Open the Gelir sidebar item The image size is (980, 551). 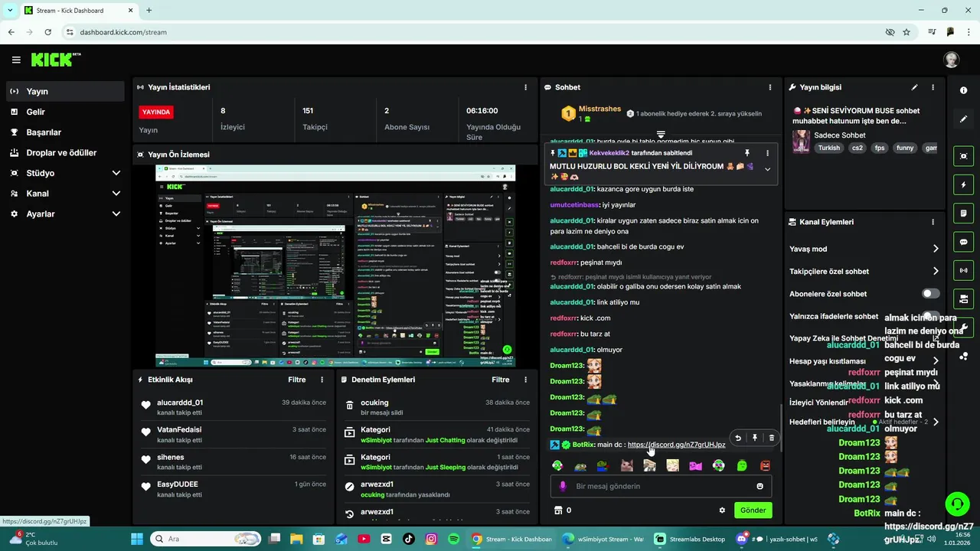65,112
